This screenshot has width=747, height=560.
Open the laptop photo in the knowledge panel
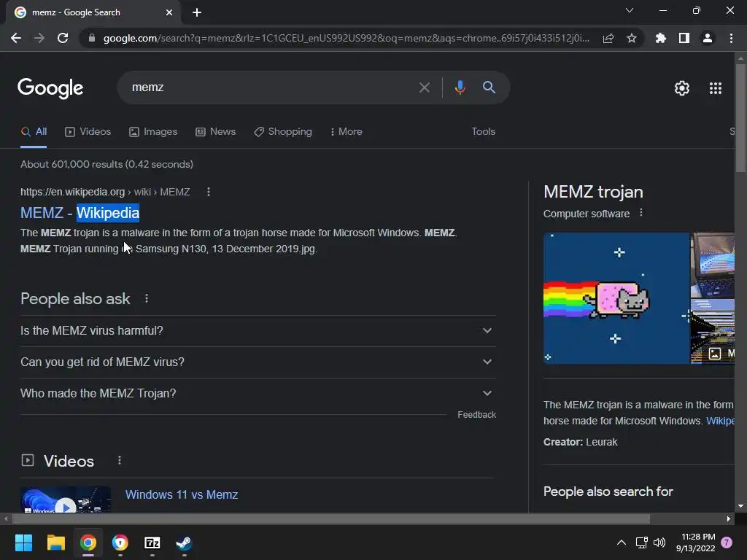click(713, 265)
